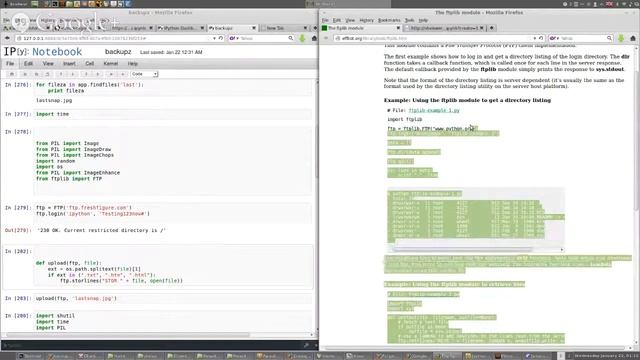Open History menu in ftplib Firefox window
Viewport: 640px width, 360px height.
tap(367, 20)
